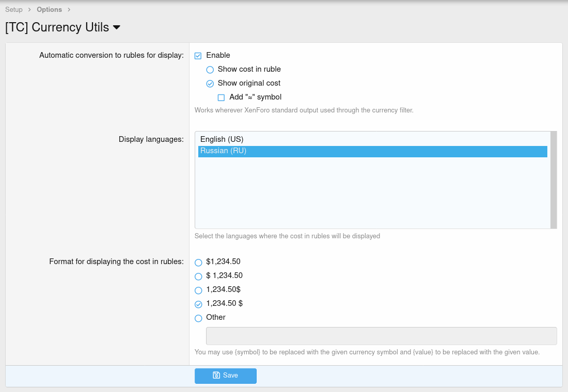Uncheck the Enable automatic conversion checkbox
Image resolution: width=568 pixels, height=392 pixels.
[198, 56]
